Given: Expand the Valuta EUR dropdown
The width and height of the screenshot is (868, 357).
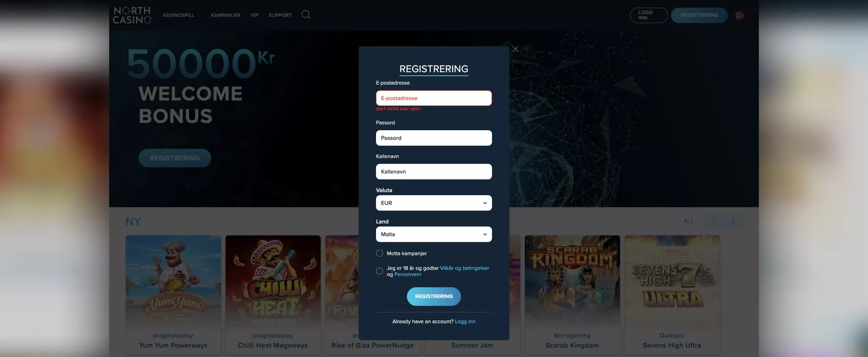Looking at the screenshot, I should coord(434,203).
